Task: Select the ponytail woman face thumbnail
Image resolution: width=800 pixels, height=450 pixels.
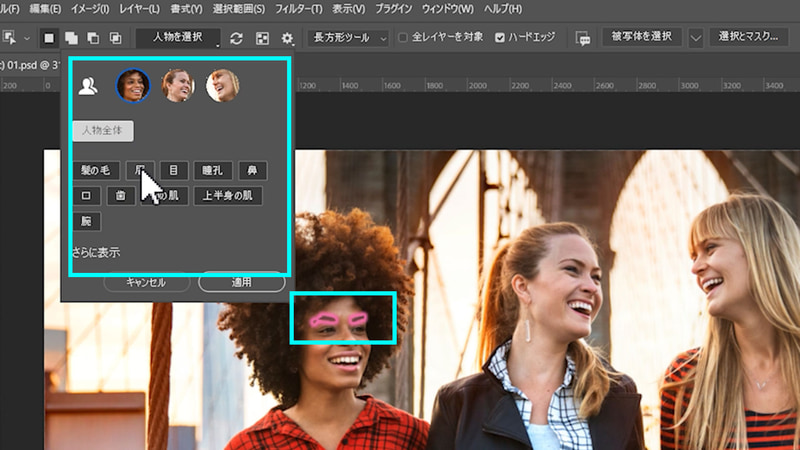Action: click(x=178, y=86)
